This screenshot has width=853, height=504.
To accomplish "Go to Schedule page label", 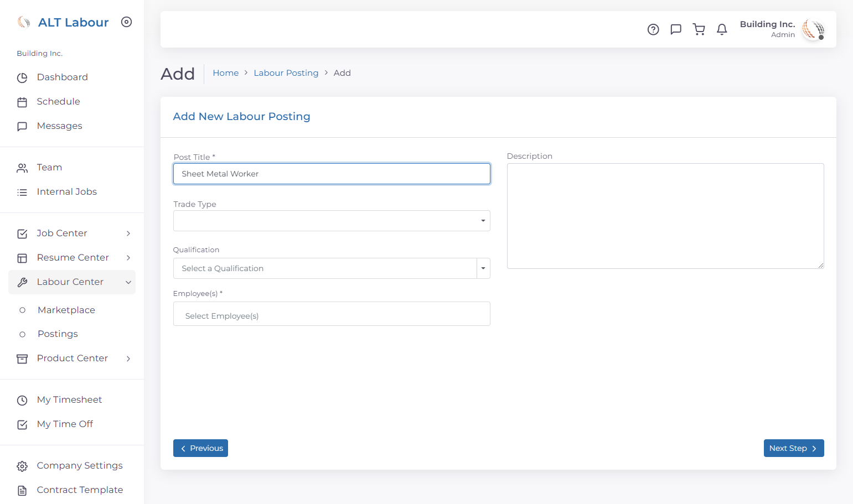I will click(59, 101).
